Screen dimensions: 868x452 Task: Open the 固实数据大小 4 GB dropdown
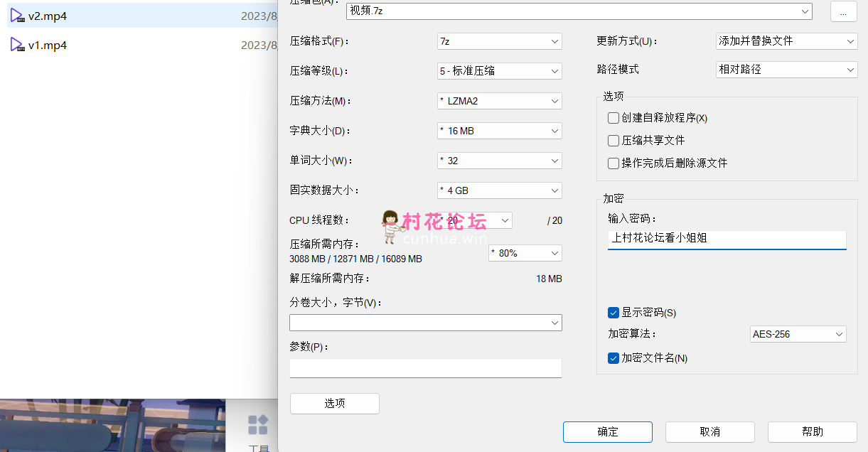(500, 190)
